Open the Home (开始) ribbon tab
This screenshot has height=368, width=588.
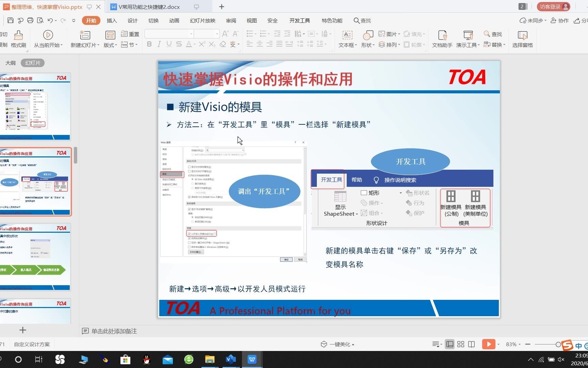pos(91,20)
